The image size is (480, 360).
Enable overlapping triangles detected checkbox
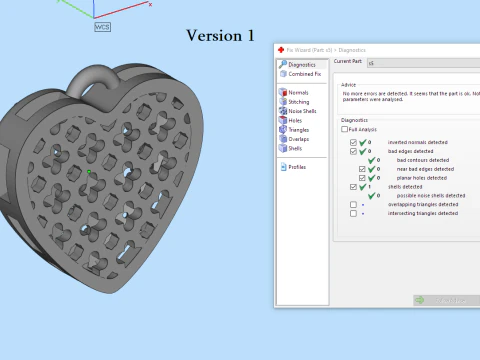(x=353, y=204)
